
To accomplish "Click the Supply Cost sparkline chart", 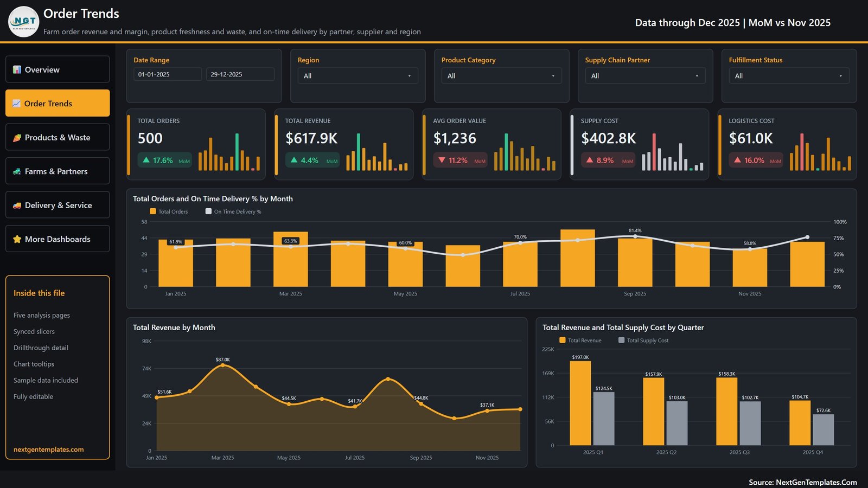I will (673, 152).
